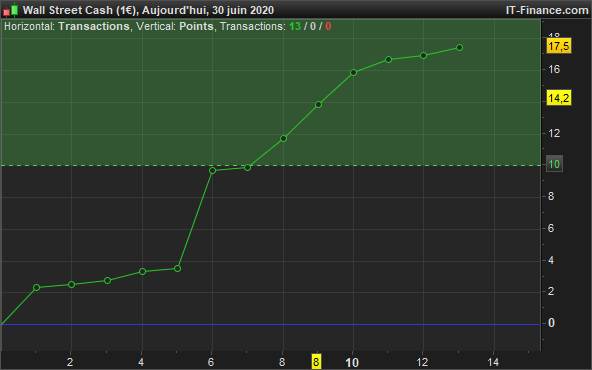Image resolution: width=592 pixels, height=370 pixels.
Task: Click the horizontal axis label 6
Action: [211, 362]
